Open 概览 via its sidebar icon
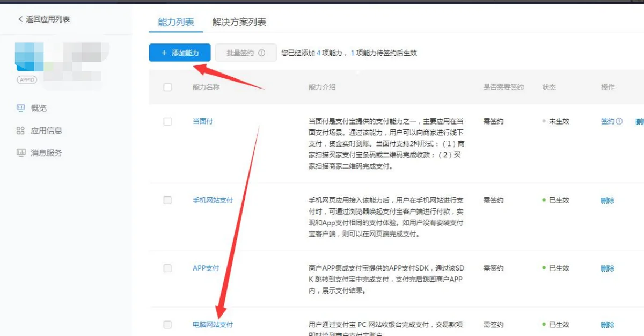Viewport: 644px width, 336px height. point(21,108)
